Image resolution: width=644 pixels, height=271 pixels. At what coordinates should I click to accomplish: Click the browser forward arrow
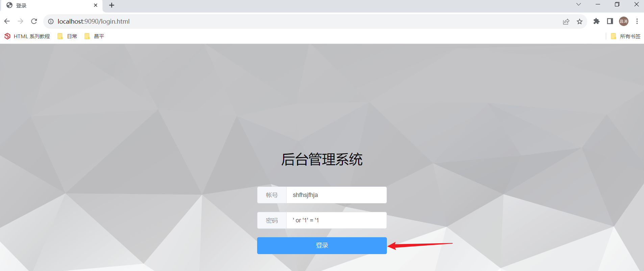[x=20, y=21]
